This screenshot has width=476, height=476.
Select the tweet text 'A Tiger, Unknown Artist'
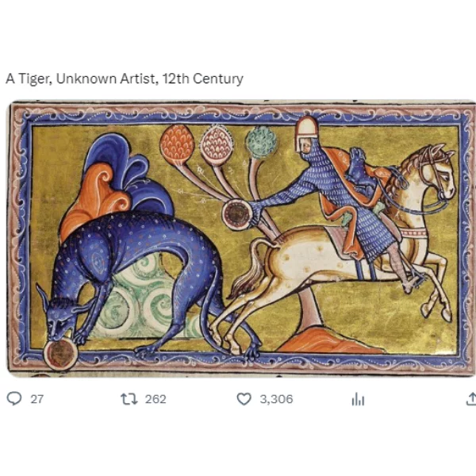pyautogui.click(x=81, y=79)
